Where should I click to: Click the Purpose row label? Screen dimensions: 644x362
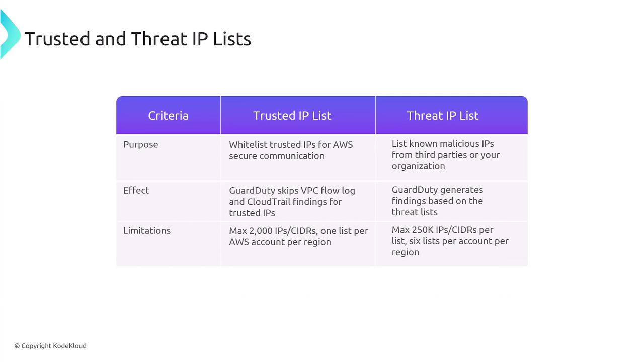pos(140,145)
